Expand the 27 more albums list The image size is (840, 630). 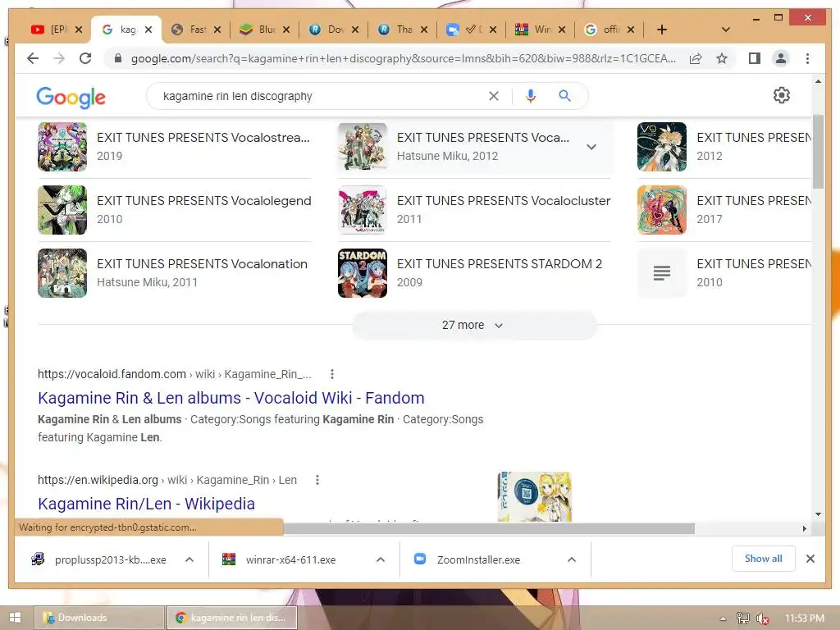474,325
